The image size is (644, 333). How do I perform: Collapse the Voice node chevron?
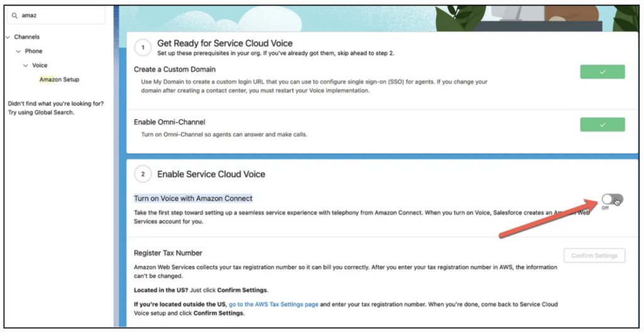[26, 65]
